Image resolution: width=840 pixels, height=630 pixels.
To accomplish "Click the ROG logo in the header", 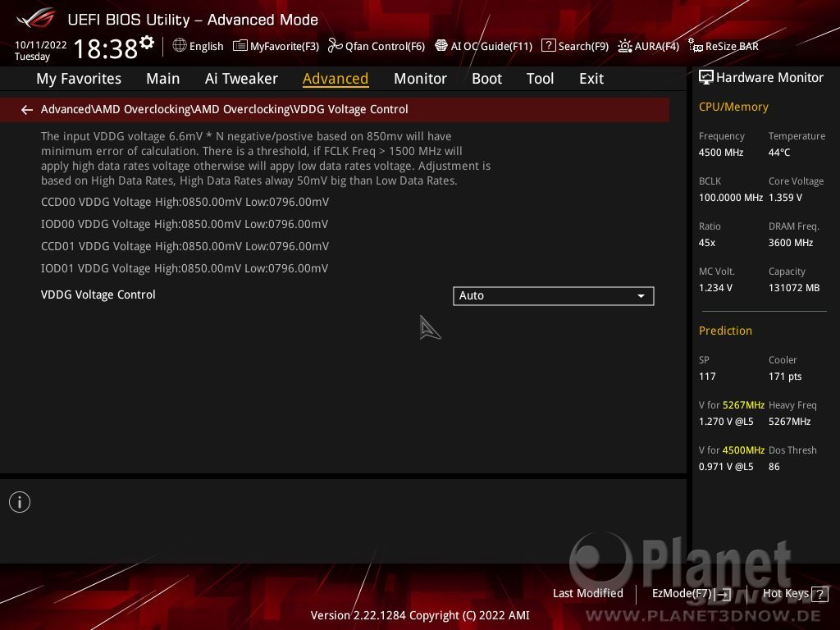I will (36, 19).
